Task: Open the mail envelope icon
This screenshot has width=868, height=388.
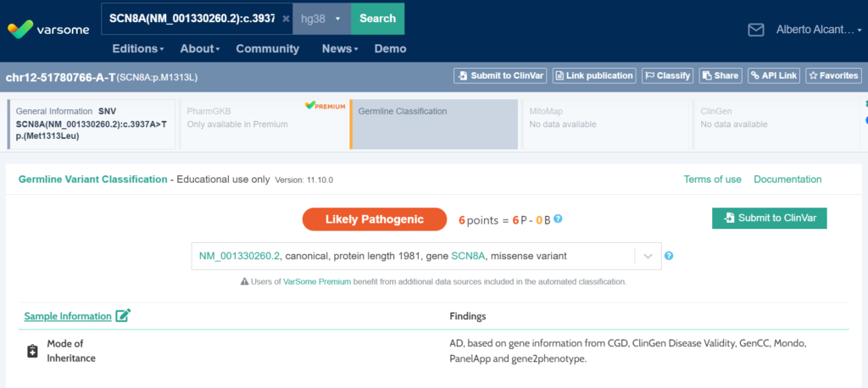Action: coord(755,30)
